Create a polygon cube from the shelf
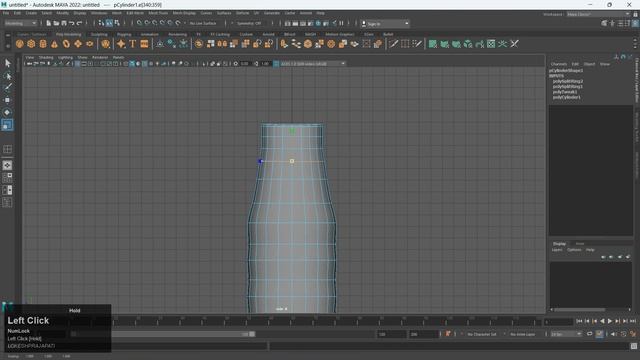 click(31, 44)
